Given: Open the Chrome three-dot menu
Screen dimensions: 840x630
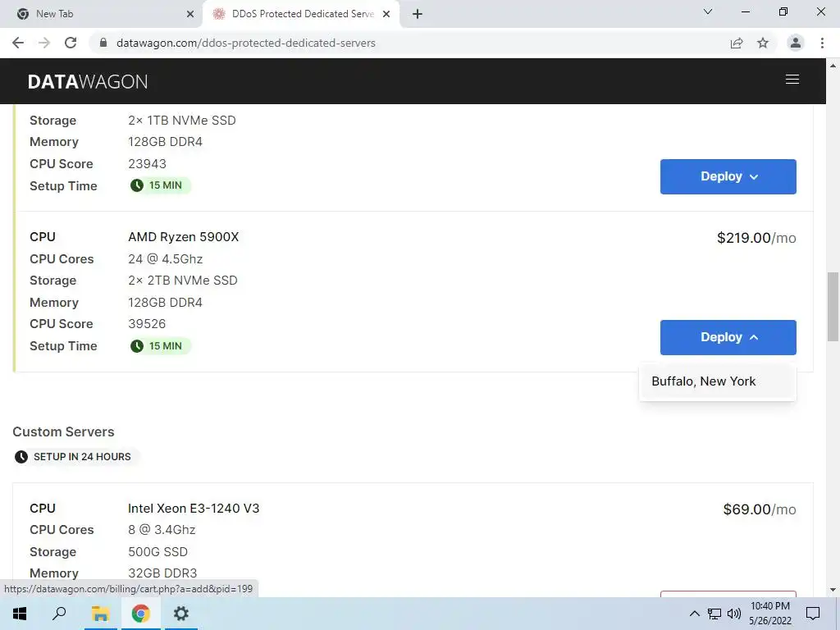Looking at the screenshot, I should click(x=822, y=43).
